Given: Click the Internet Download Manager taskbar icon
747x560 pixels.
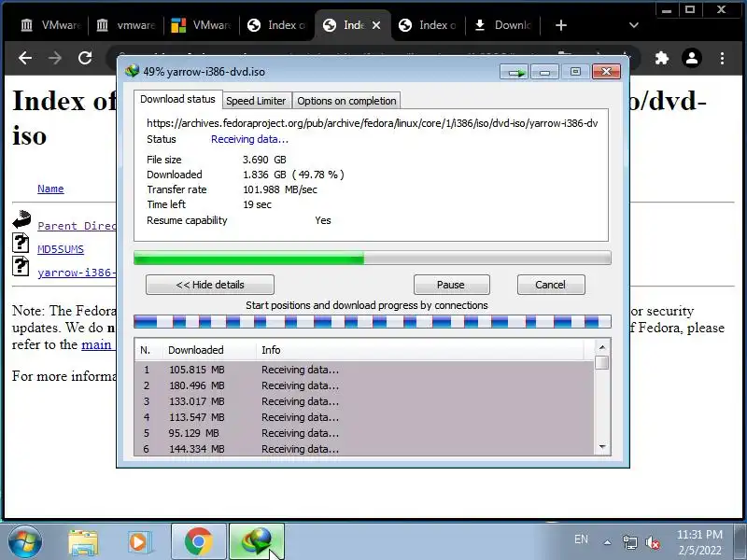Looking at the screenshot, I should [257, 541].
